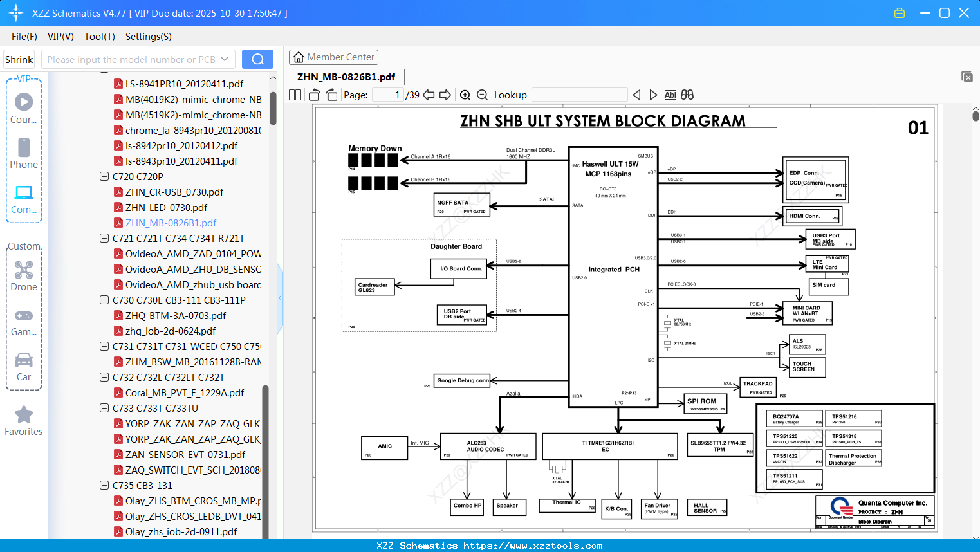Open the File(F) menu
The width and height of the screenshot is (980, 552).
coord(24,37)
